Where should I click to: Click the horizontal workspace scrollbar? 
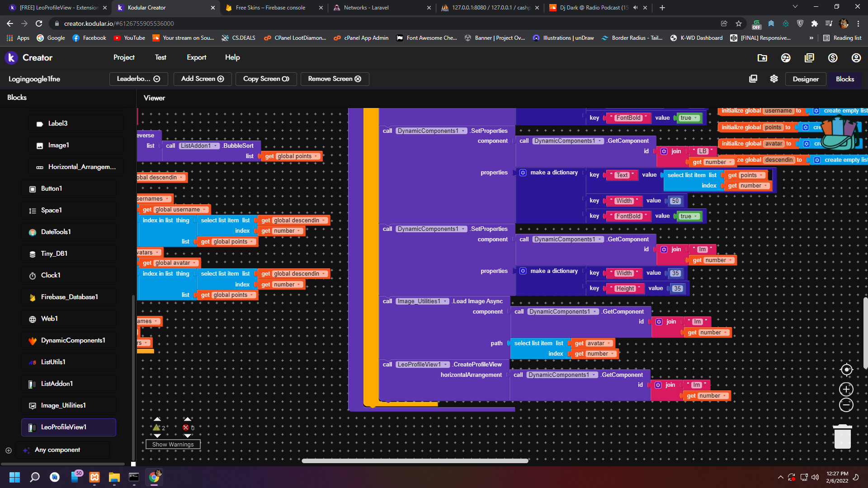415,461
